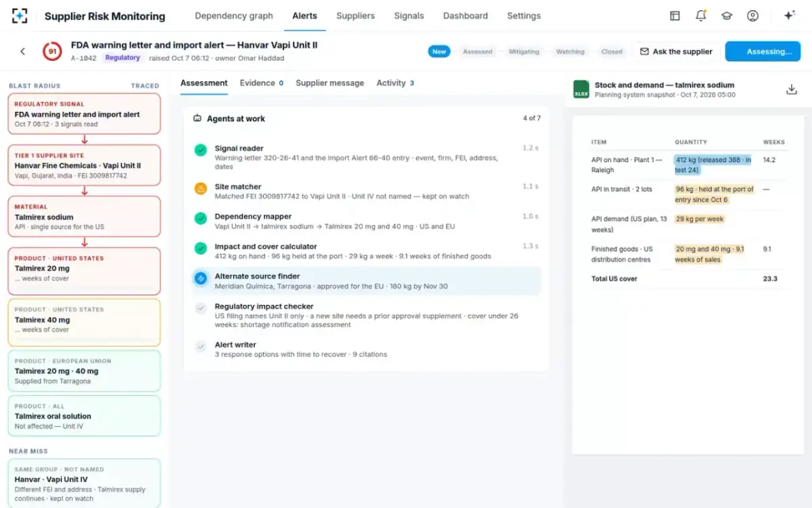Screen dimensions: 812x508
Task: Open the Dependency mapper agent row
Action: tap(366, 221)
